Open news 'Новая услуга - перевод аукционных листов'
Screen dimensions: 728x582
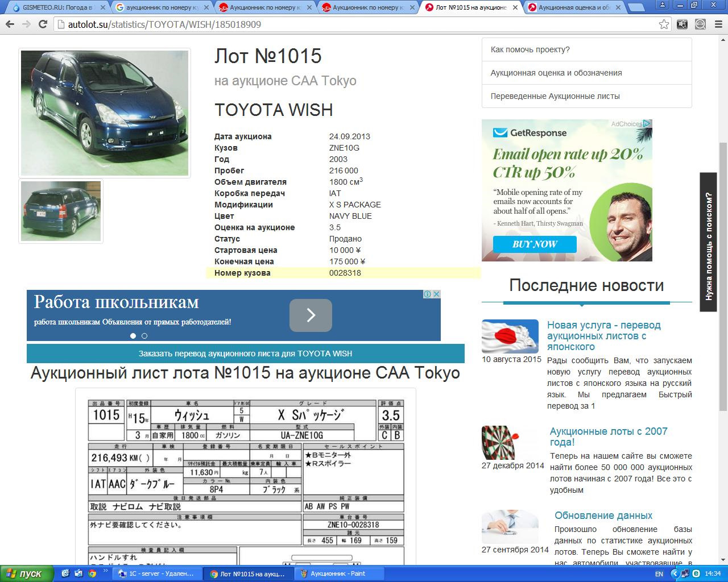(604, 336)
